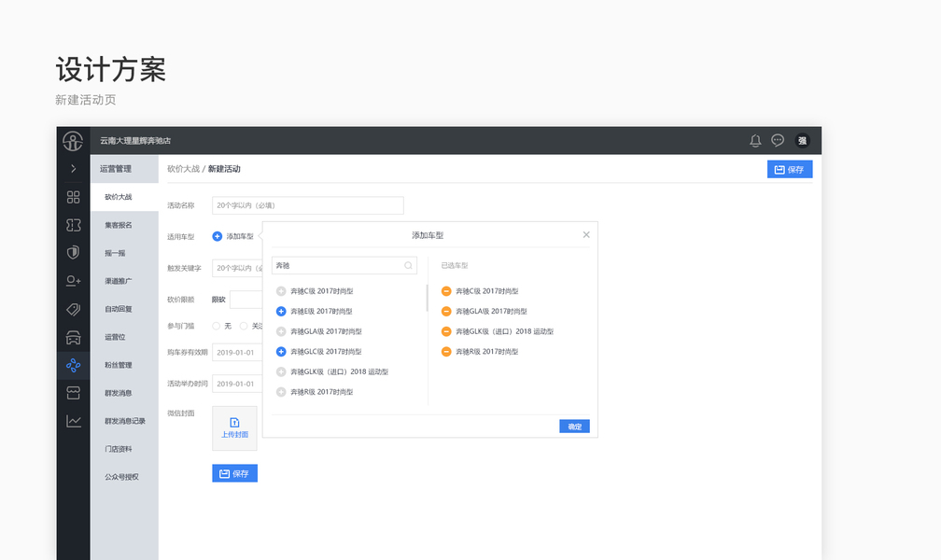The height and width of the screenshot is (560, 941).
Task: Open the storefront icon in sidebar
Action: 73,393
